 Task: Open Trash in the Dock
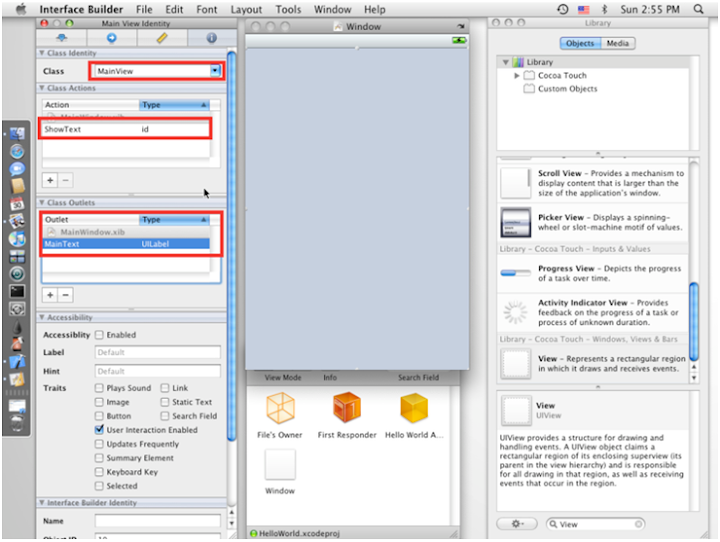(x=17, y=424)
